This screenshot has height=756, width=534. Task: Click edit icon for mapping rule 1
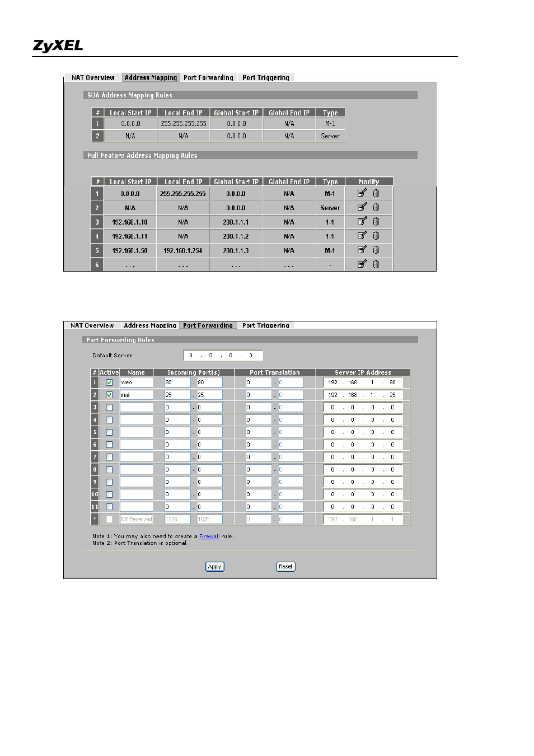tap(362, 193)
